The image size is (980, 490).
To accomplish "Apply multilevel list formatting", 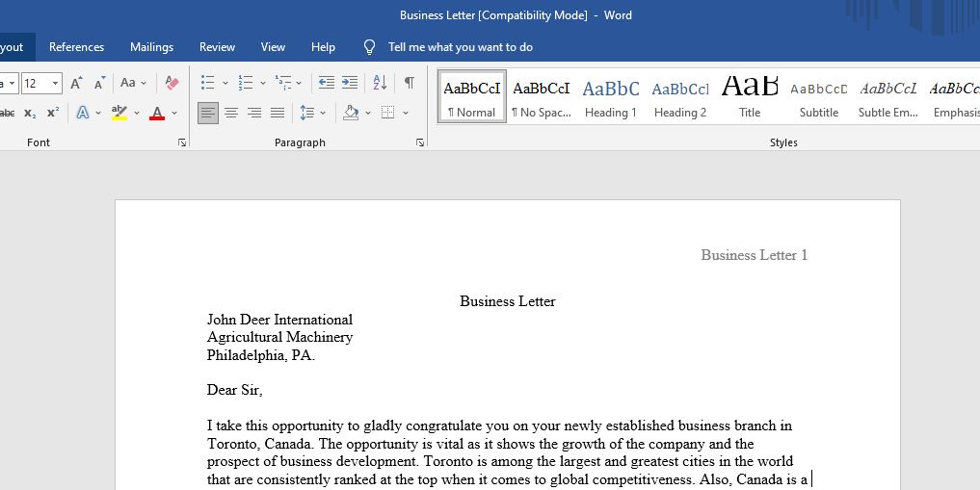I will [x=283, y=83].
